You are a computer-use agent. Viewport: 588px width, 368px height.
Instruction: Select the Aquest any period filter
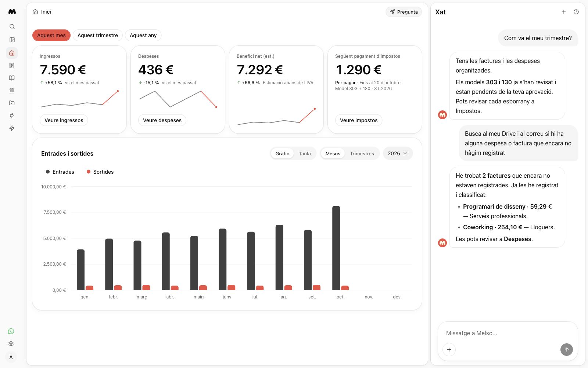click(x=143, y=35)
